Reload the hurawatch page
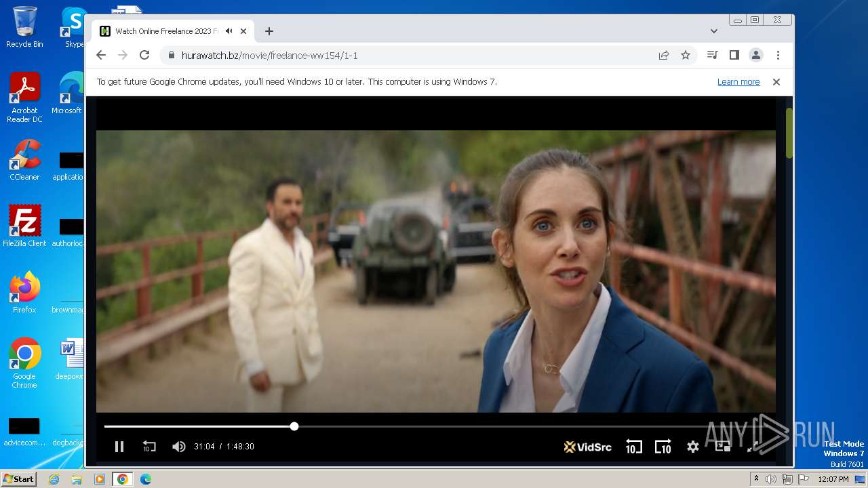Screen dimensions: 868x488 [x=144, y=56]
